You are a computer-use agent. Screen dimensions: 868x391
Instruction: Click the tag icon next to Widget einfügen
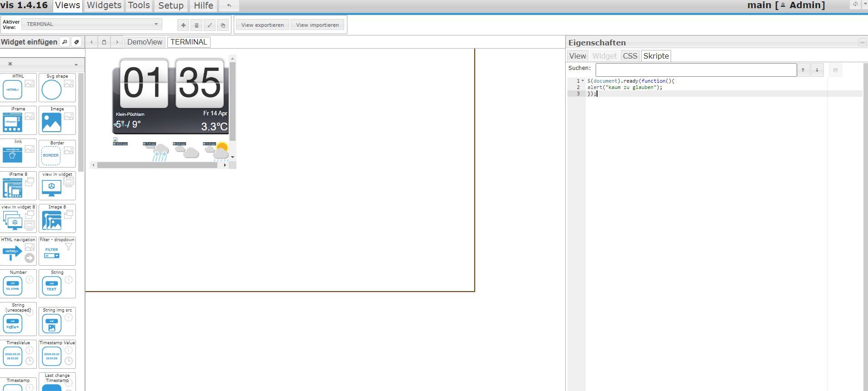(x=76, y=42)
